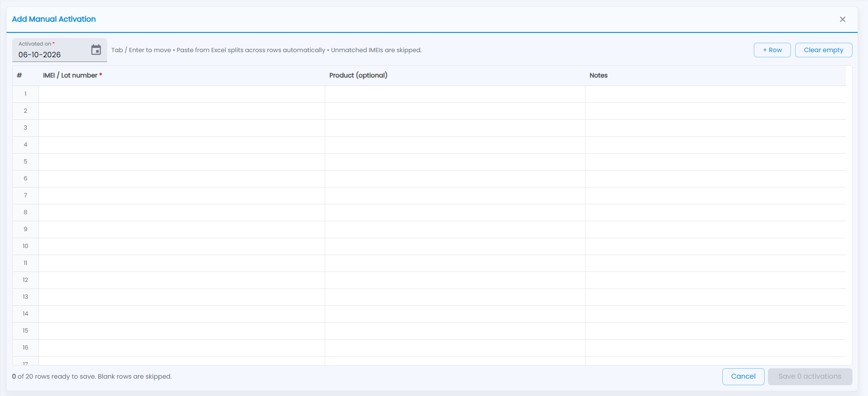The image size is (868, 396).
Task: Click Product cell in row 15
Action: click(x=455, y=331)
